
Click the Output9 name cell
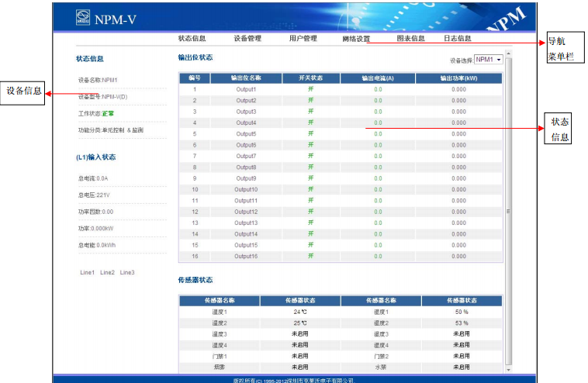(246, 178)
